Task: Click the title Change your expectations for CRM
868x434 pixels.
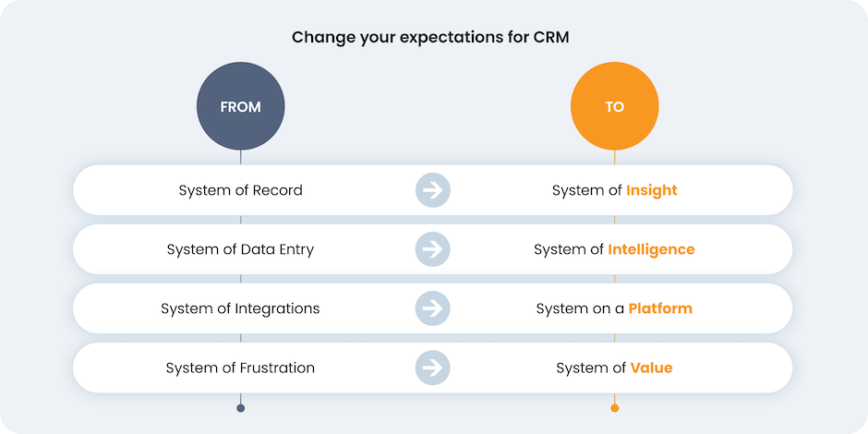Action: pyautogui.click(x=429, y=38)
